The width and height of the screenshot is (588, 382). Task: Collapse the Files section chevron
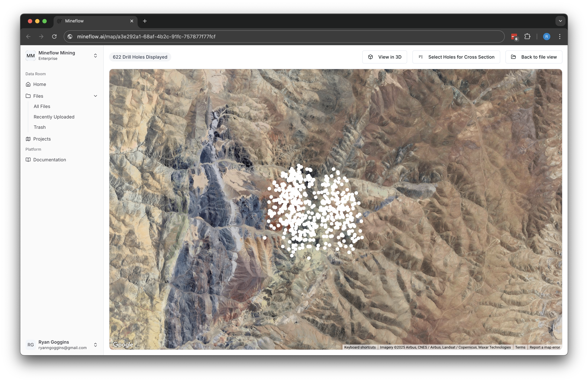click(95, 96)
